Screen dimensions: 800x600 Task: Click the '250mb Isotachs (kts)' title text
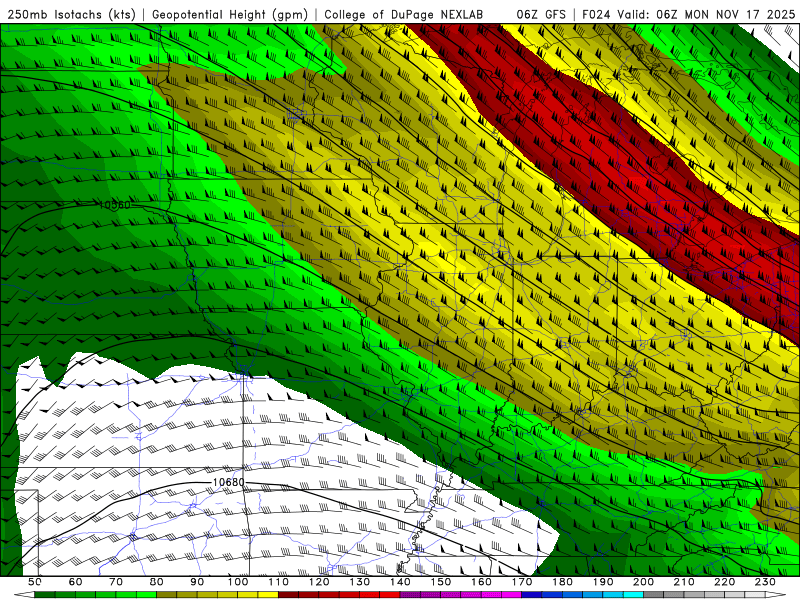(x=71, y=14)
